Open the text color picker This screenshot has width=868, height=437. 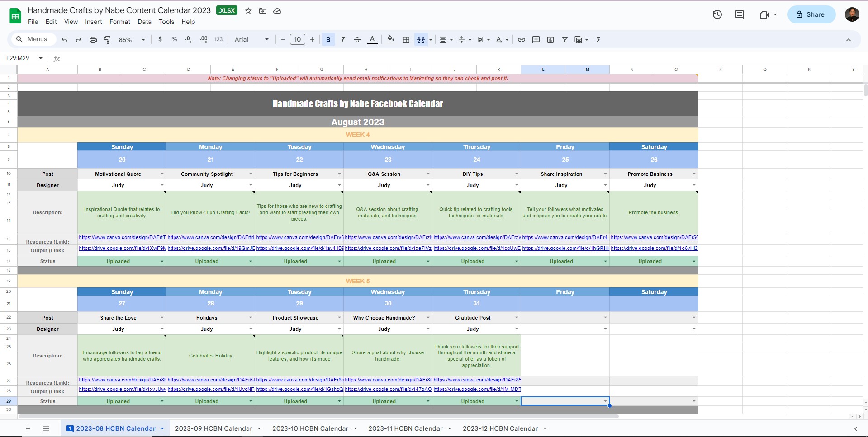click(x=372, y=40)
